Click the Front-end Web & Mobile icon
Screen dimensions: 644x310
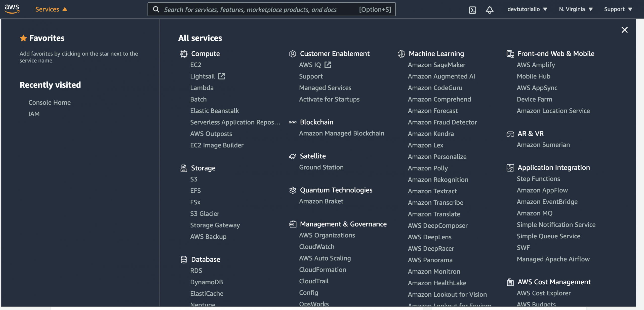pos(510,54)
